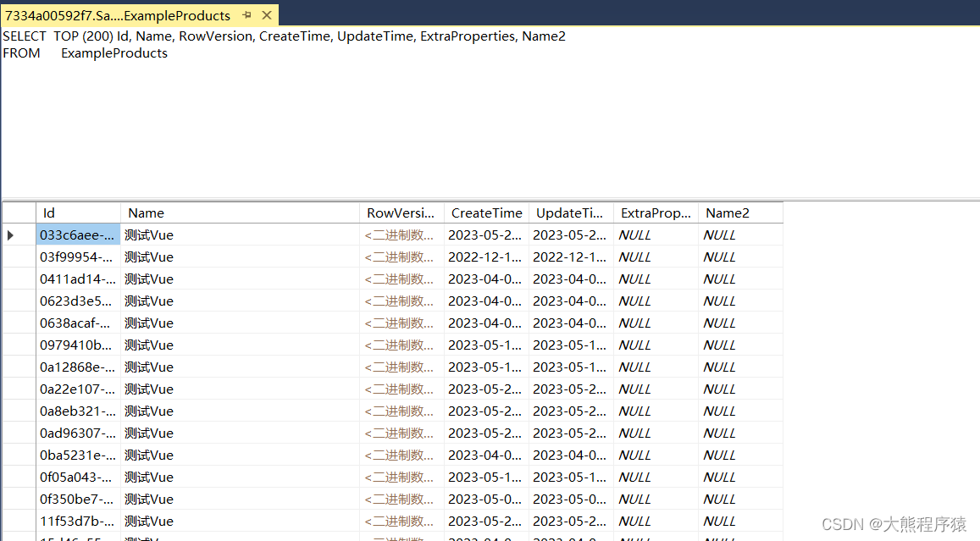Viewport: 980px width, 541px height.
Task: Select the highlighted Id cell starting with 033c6aee
Action: tap(78, 235)
